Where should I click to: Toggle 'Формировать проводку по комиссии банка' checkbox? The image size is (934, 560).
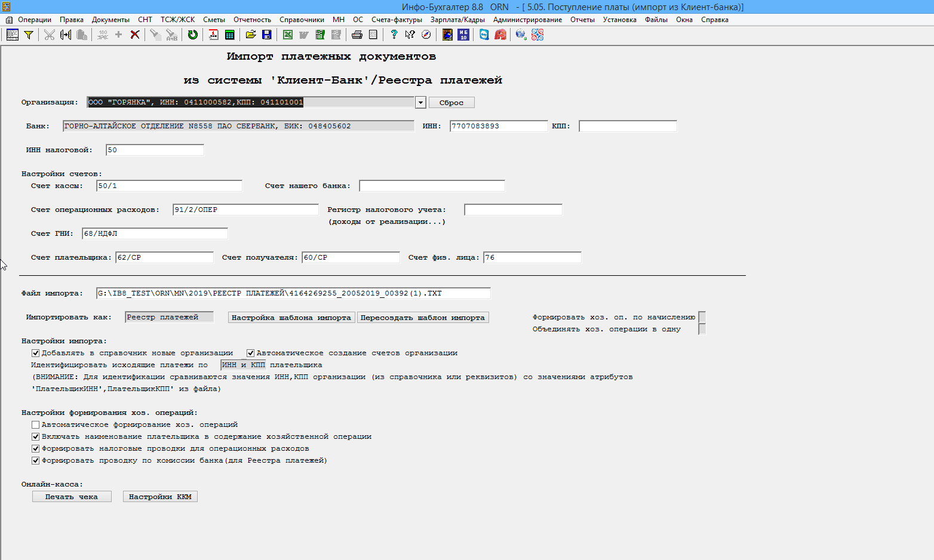(x=35, y=460)
